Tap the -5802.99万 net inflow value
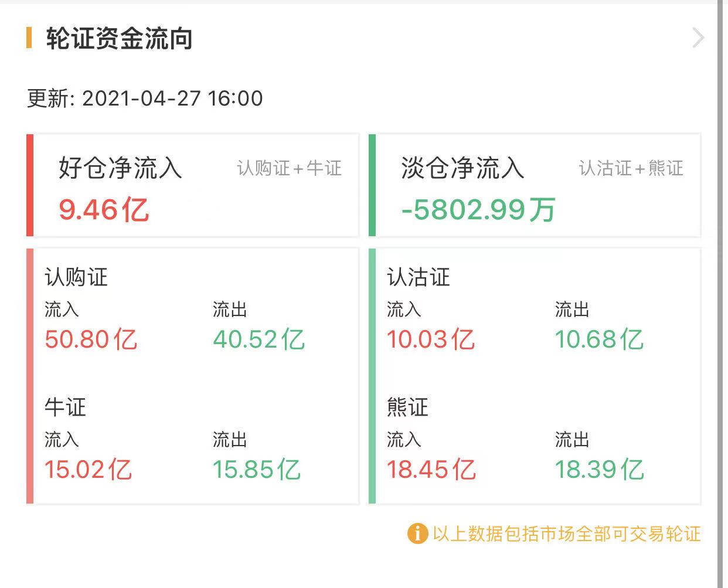 click(478, 210)
